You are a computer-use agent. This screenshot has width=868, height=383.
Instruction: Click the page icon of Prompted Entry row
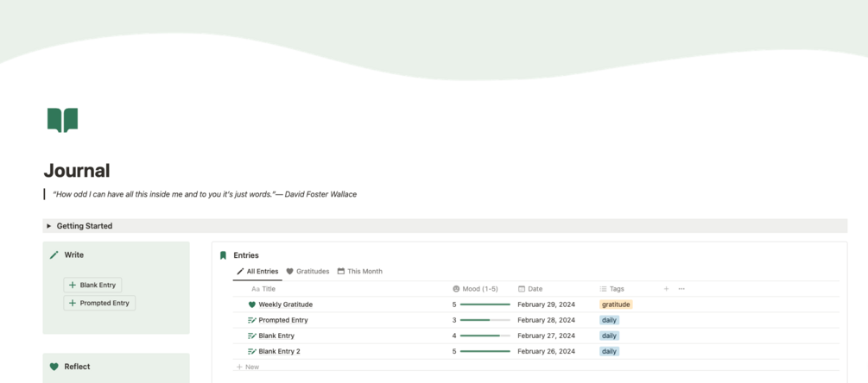252,320
